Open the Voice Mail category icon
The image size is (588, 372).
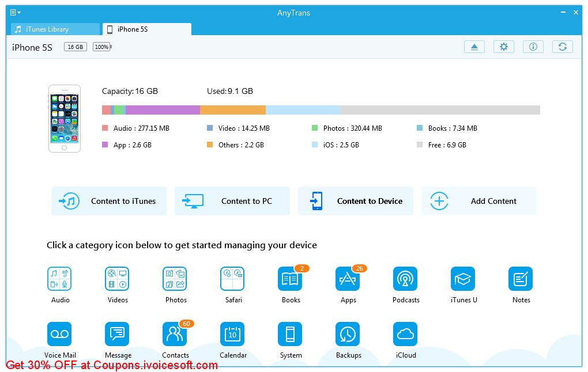point(59,334)
